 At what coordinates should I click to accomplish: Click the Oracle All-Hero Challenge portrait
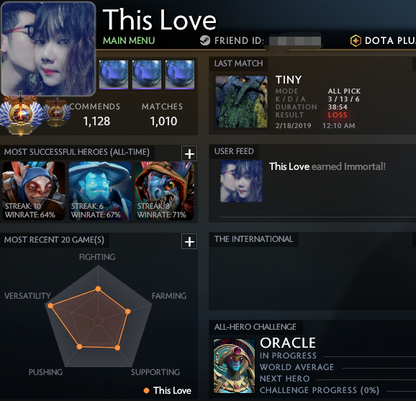pos(234,366)
